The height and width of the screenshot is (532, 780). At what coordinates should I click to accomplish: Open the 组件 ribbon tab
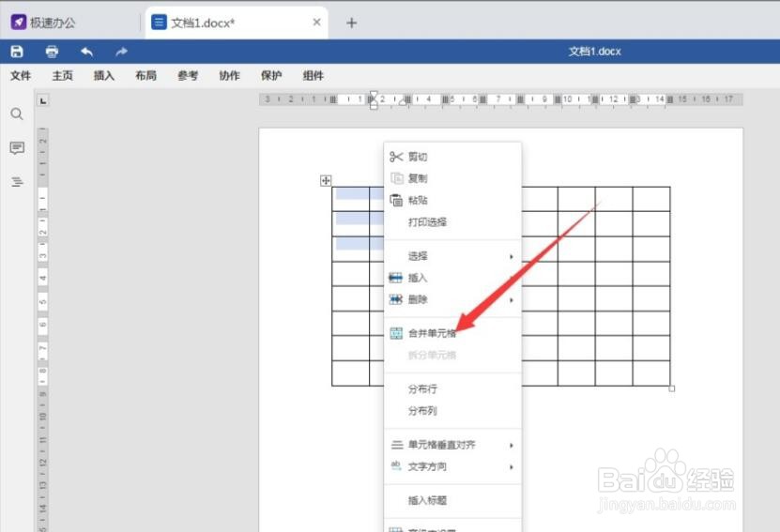click(314, 76)
